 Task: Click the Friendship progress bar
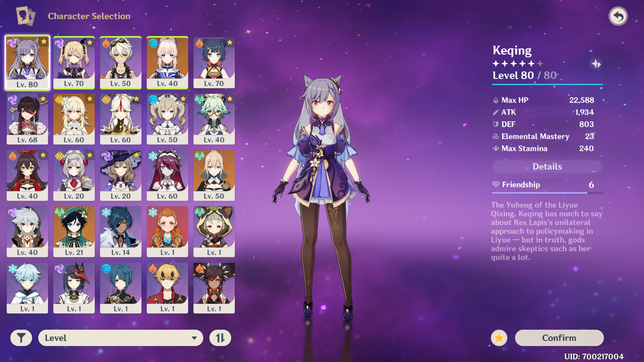coord(547,193)
